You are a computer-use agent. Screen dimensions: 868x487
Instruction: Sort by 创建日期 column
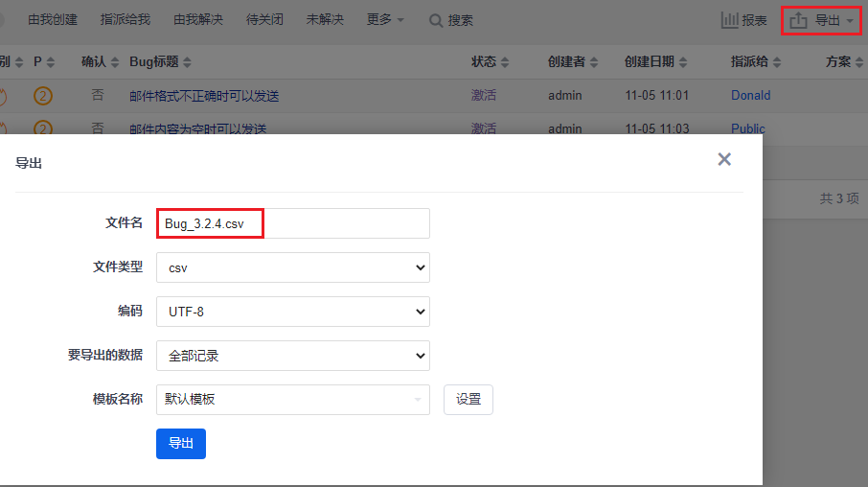[656, 62]
